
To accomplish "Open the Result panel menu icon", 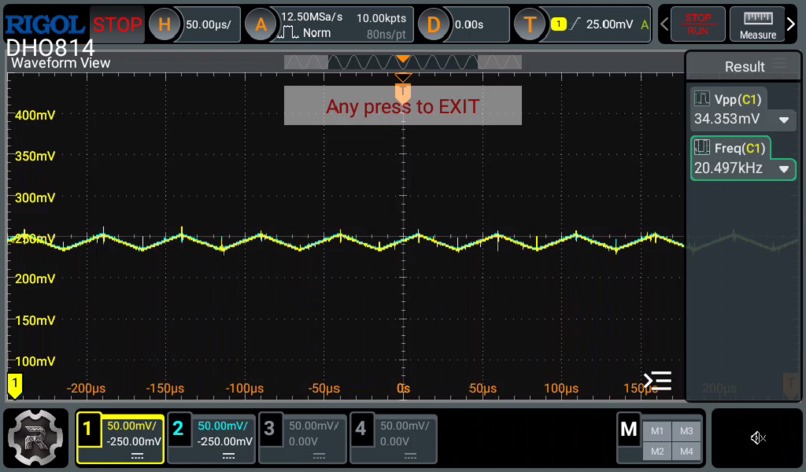I will point(780,64).
